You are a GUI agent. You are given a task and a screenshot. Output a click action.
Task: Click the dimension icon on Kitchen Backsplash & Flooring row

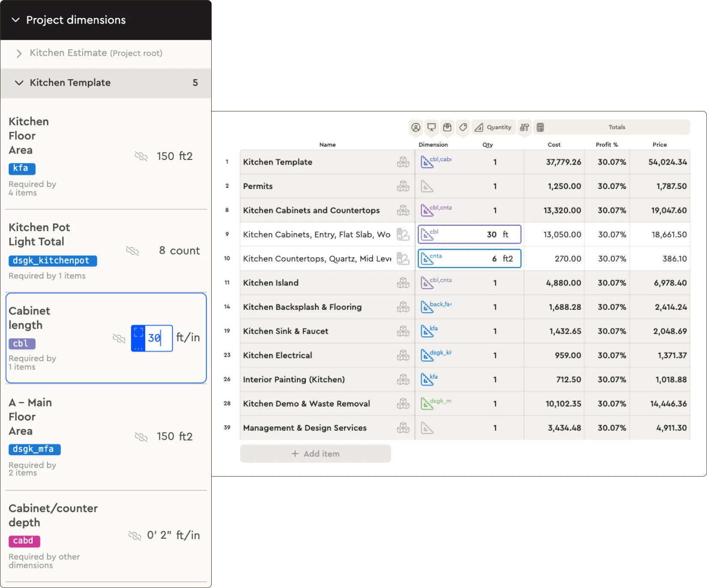pos(427,307)
